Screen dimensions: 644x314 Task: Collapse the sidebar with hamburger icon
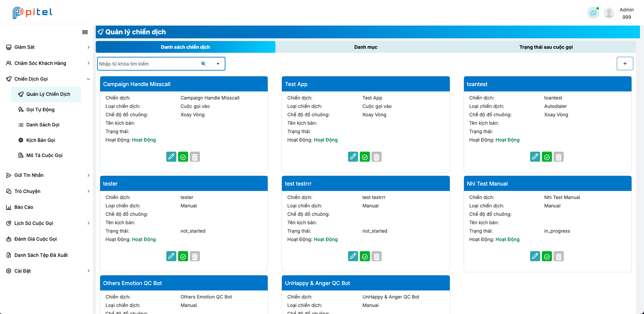click(x=85, y=32)
